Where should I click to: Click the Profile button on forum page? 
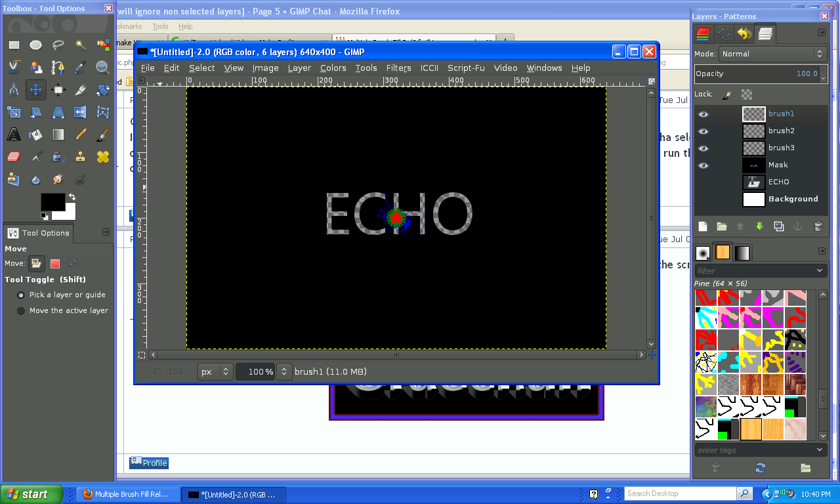[x=149, y=463]
